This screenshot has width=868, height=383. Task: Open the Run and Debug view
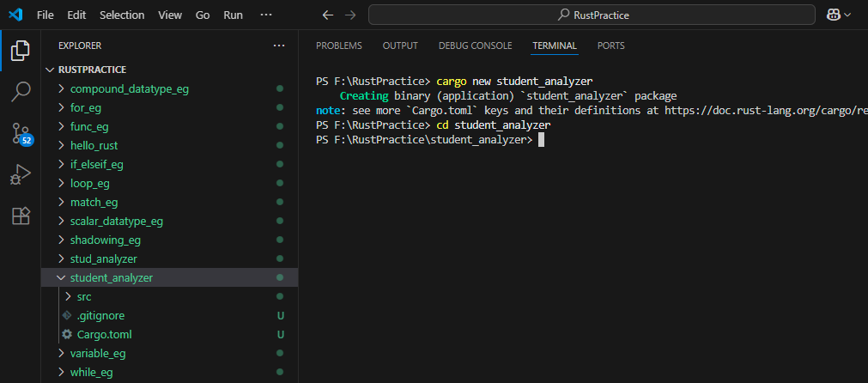pos(21,175)
